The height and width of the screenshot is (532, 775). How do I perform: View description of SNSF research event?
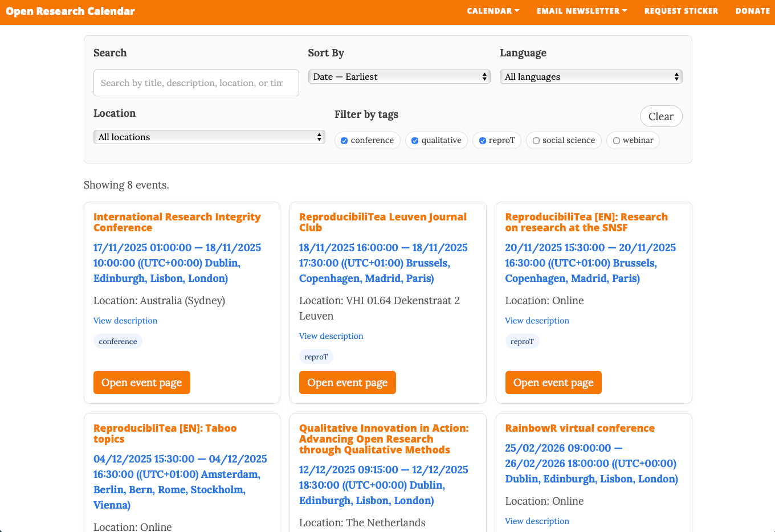click(x=537, y=321)
